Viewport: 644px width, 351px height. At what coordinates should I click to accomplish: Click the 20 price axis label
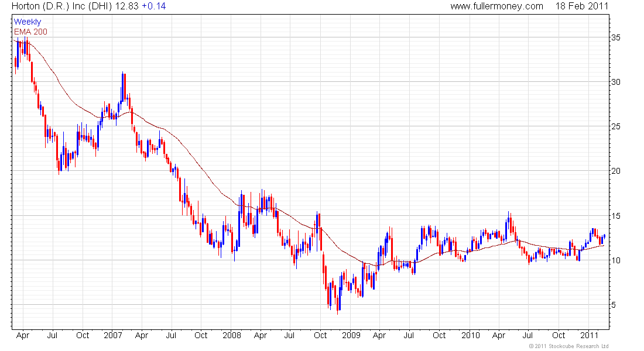[617, 171]
